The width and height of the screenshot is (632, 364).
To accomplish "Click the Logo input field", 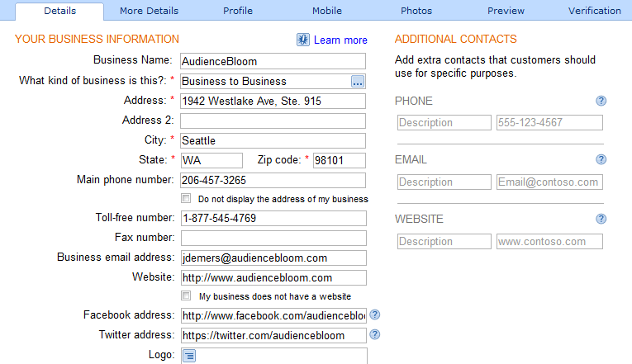I will (274, 356).
